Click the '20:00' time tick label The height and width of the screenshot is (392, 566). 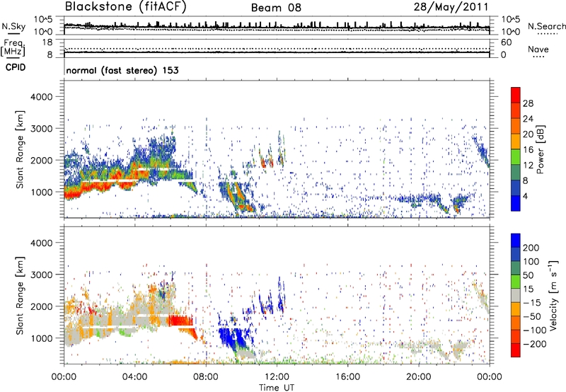[x=419, y=377]
